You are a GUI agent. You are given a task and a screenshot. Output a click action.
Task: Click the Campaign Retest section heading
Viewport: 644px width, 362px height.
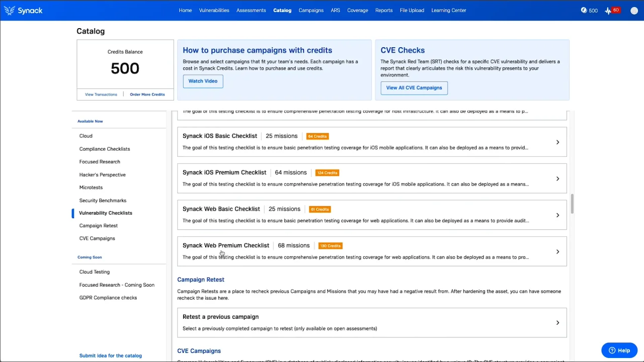click(201, 280)
